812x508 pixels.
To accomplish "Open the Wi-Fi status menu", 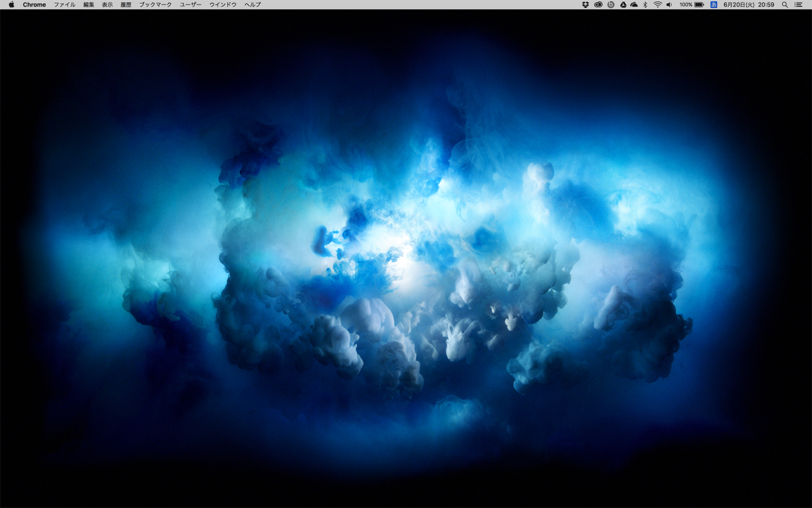I will [x=657, y=4].
